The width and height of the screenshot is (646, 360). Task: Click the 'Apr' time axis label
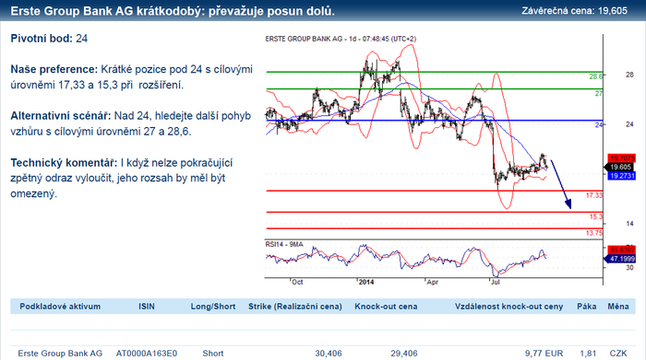tap(432, 282)
